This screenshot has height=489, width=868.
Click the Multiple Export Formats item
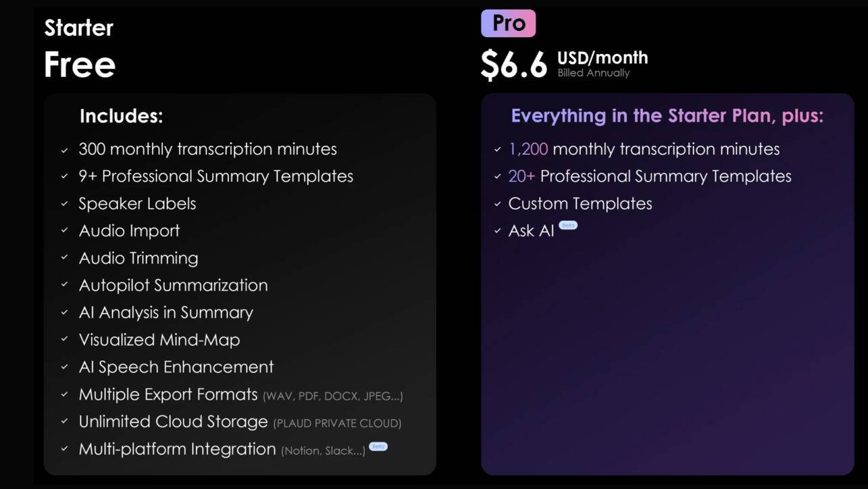pos(168,394)
